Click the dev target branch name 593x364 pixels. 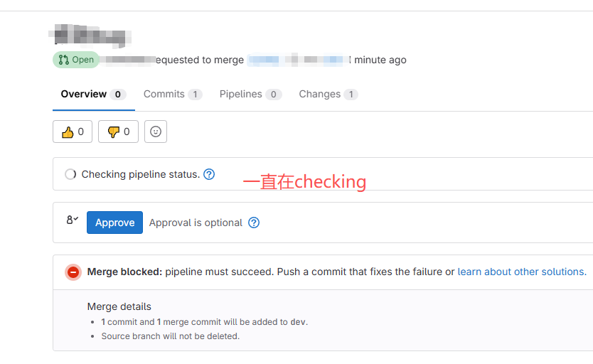(298, 322)
